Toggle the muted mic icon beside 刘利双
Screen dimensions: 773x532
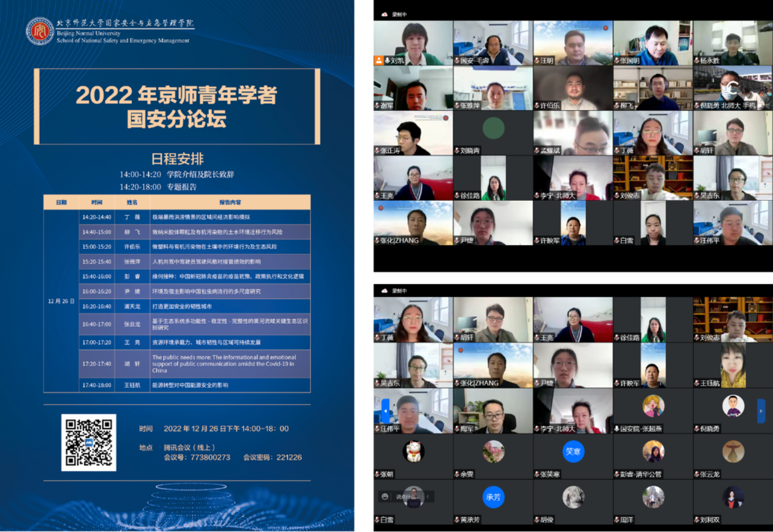tap(697, 520)
